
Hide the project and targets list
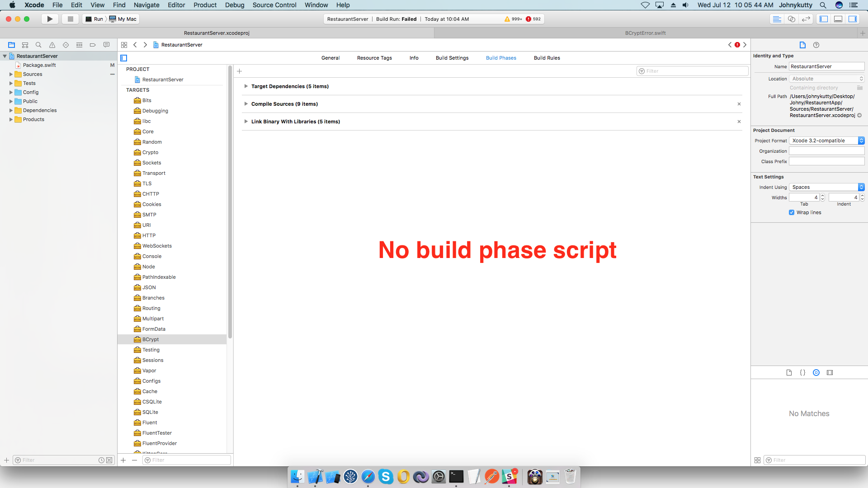[124, 58]
